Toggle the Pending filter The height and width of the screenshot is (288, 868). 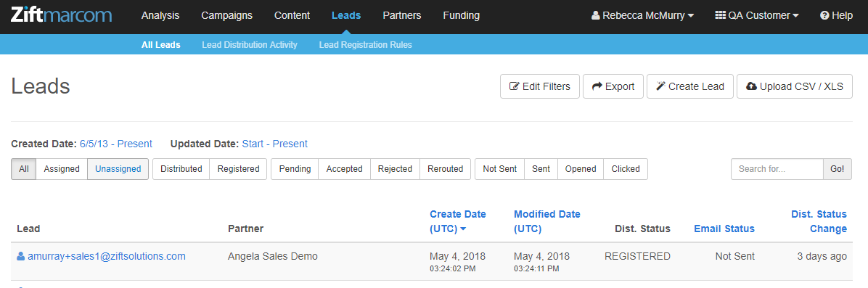[x=295, y=169]
